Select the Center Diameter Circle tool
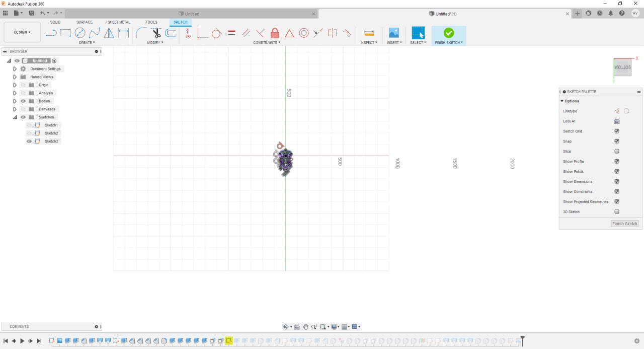The width and height of the screenshot is (644, 349). (x=80, y=33)
